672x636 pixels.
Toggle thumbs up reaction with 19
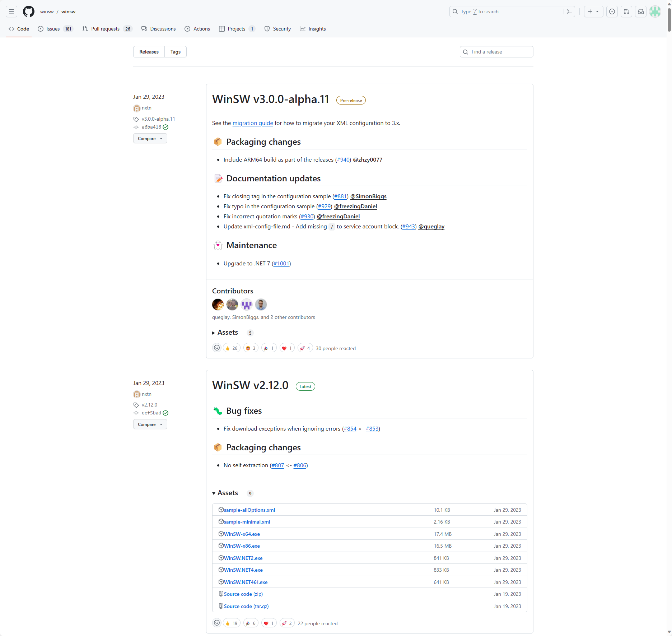[232, 623]
